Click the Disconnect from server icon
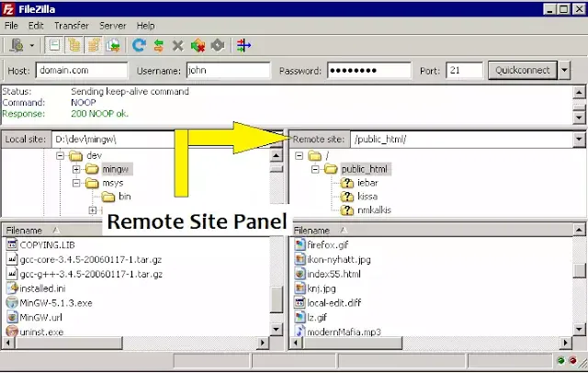Viewport: 588px width, 373px height. pyautogui.click(x=198, y=45)
